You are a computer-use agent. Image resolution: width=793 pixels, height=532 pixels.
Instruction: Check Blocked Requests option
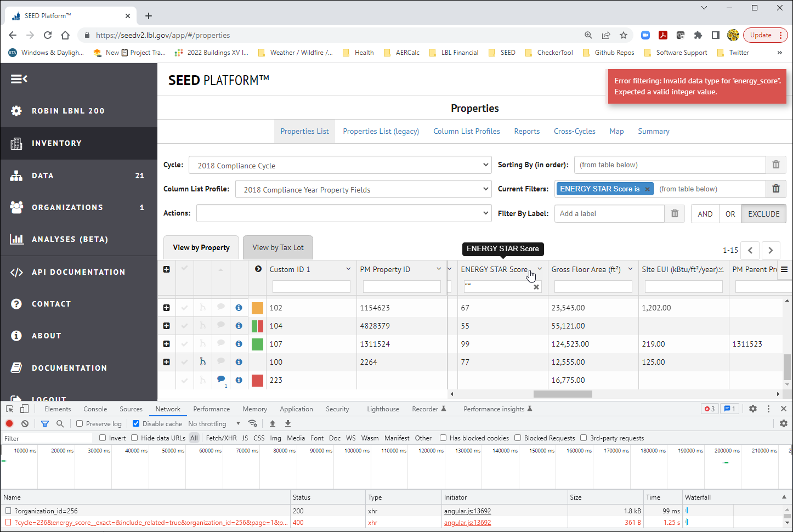[x=518, y=438]
